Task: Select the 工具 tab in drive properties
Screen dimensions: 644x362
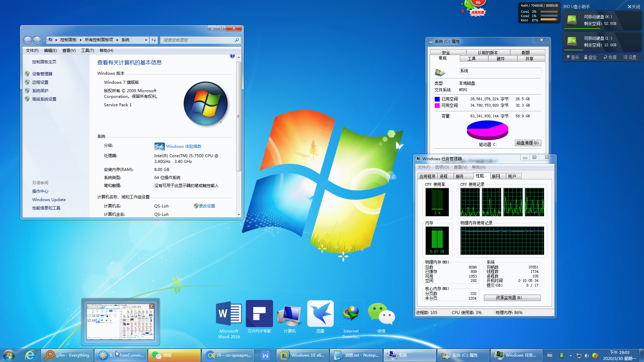Action: click(x=472, y=59)
